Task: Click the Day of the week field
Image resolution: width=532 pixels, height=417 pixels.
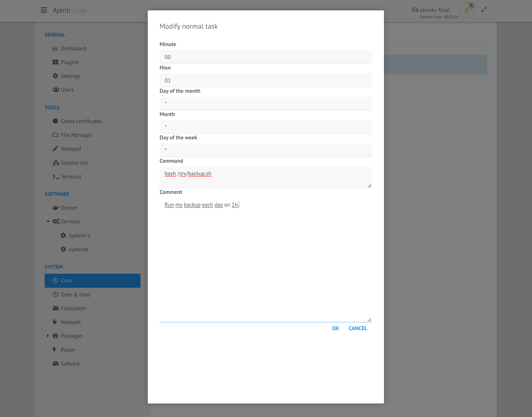Action: [x=265, y=150]
